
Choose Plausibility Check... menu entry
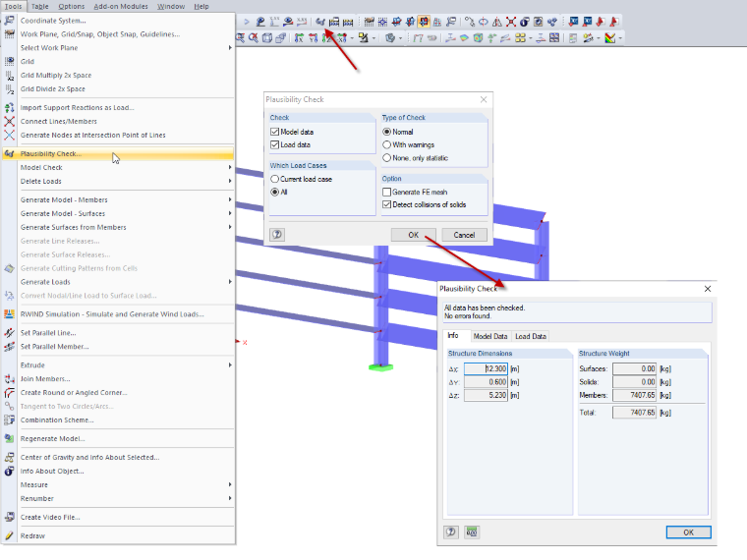tap(118, 154)
